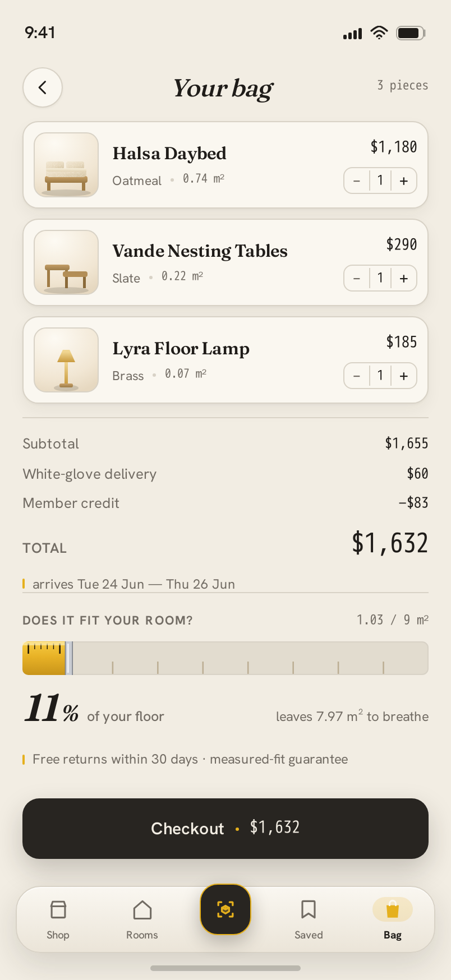This screenshot has height=980, width=451.
Task: Open the Rooms house icon
Action: coord(142,910)
